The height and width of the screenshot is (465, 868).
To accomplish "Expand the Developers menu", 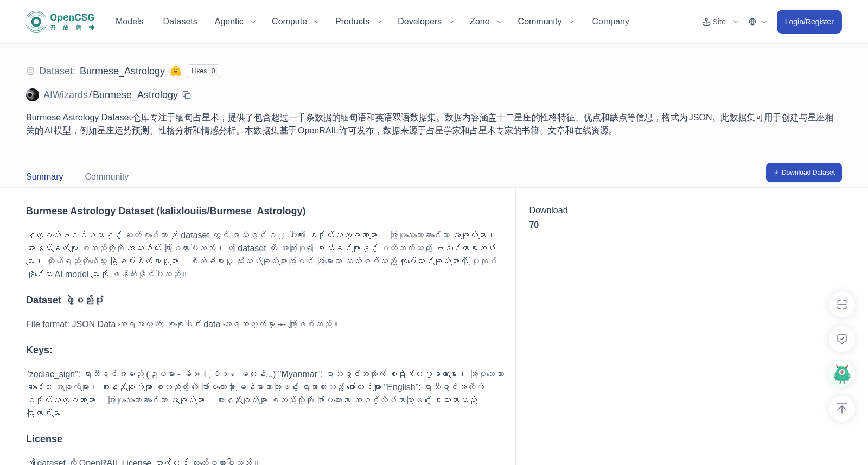I will pos(426,22).
